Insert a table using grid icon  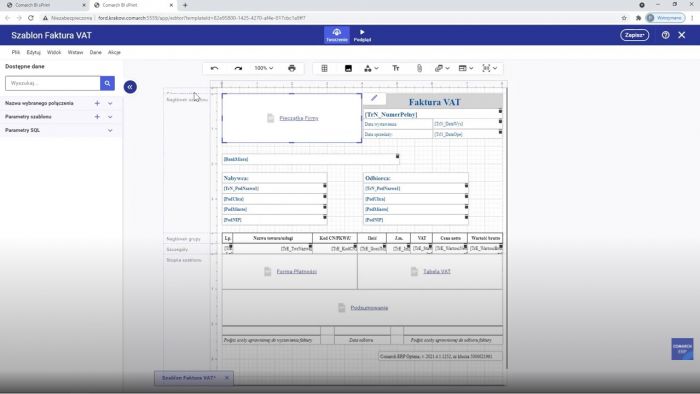(325, 68)
